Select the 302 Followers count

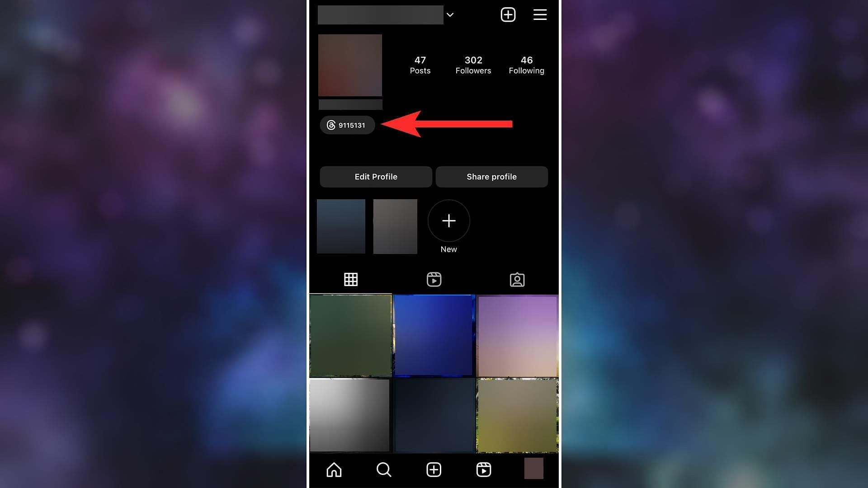(473, 64)
